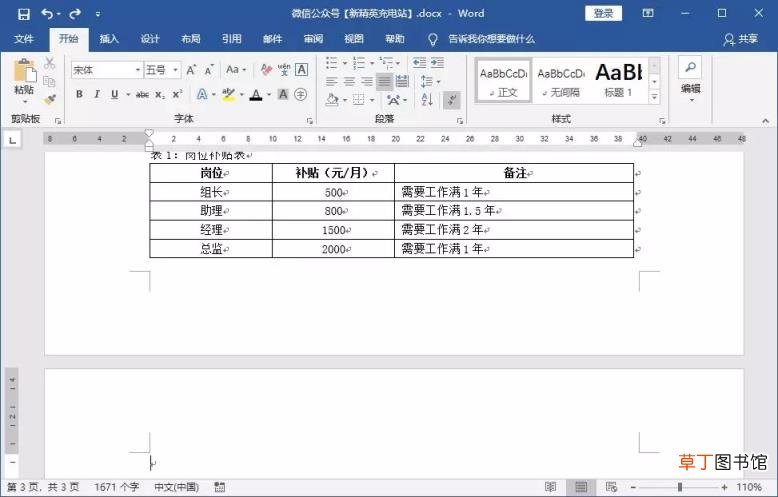The width and height of the screenshot is (778, 497).
Task: Switch to the 布局 tab
Action: coord(191,39)
